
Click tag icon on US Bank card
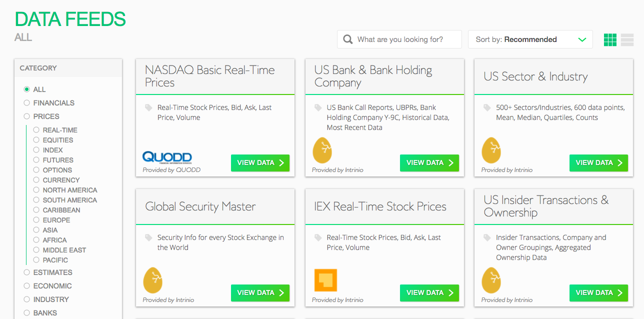click(318, 107)
